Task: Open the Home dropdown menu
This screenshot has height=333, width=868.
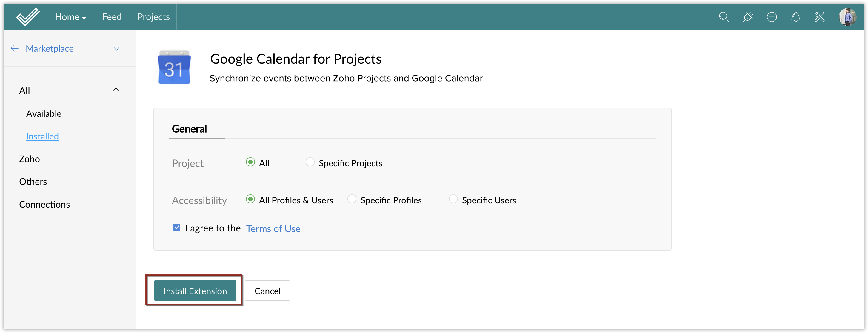Action: 70,17
